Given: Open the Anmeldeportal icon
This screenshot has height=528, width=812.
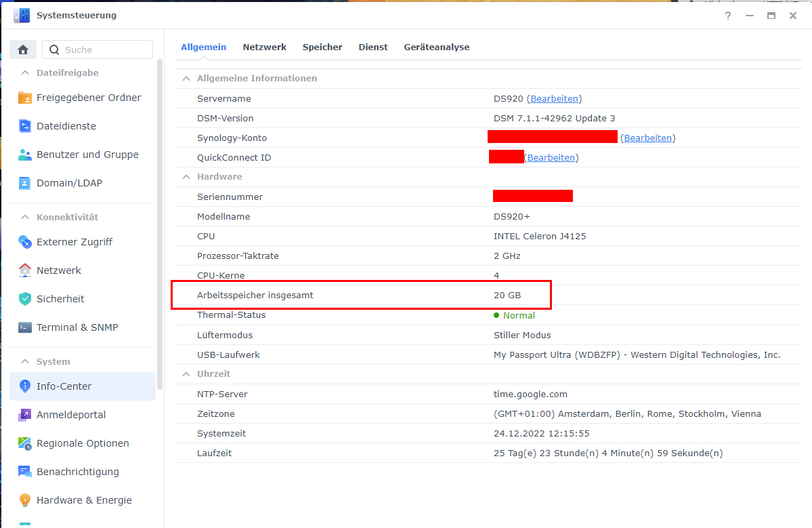Looking at the screenshot, I should [24, 415].
